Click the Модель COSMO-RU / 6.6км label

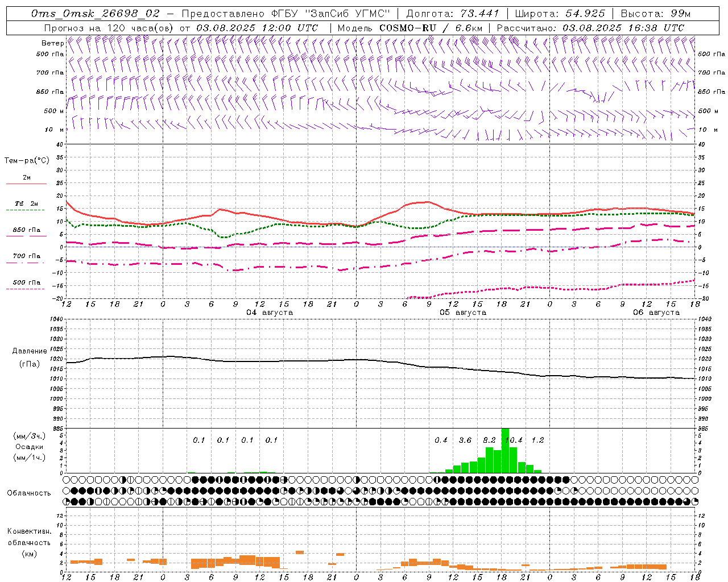pos(410,27)
